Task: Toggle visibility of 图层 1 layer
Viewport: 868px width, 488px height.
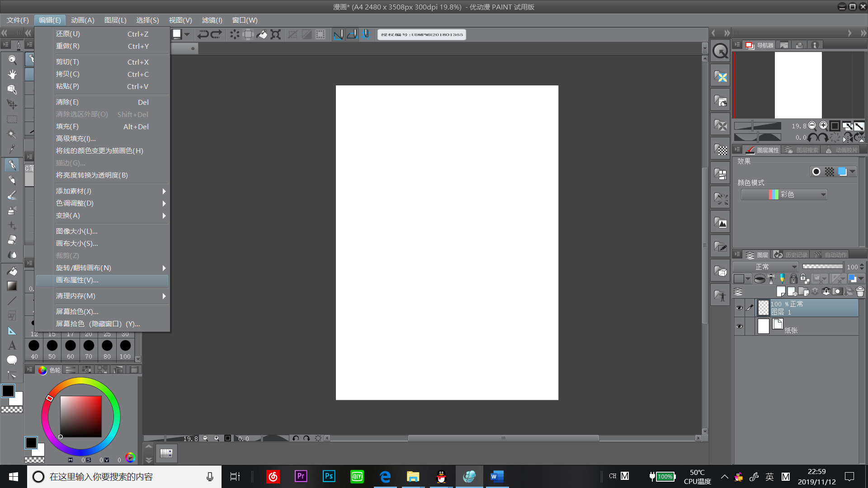Action: pos(739,308)
